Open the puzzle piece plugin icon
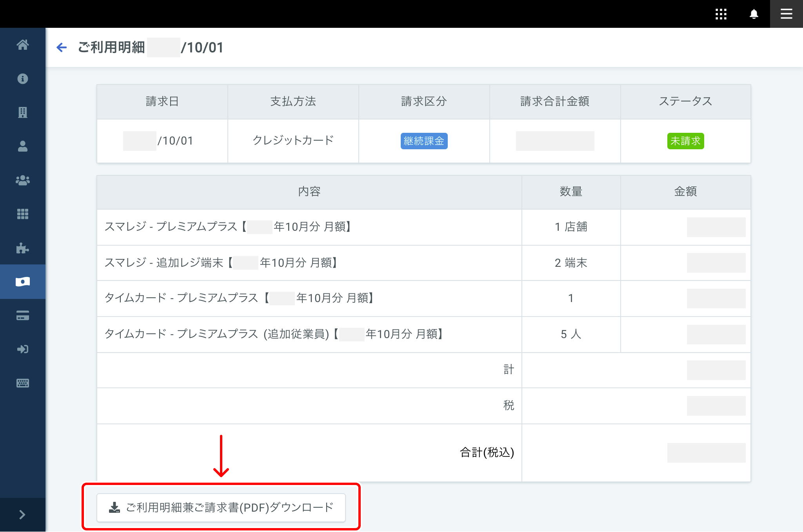 pyautogui.click(x=23, y=248)
